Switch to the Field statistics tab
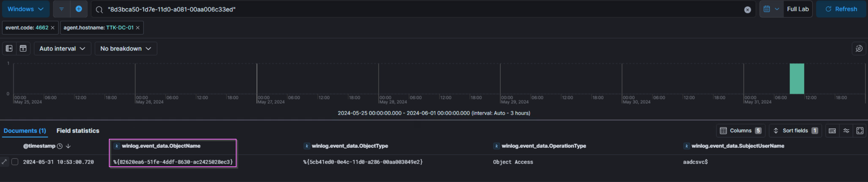 tap(78, 131)
